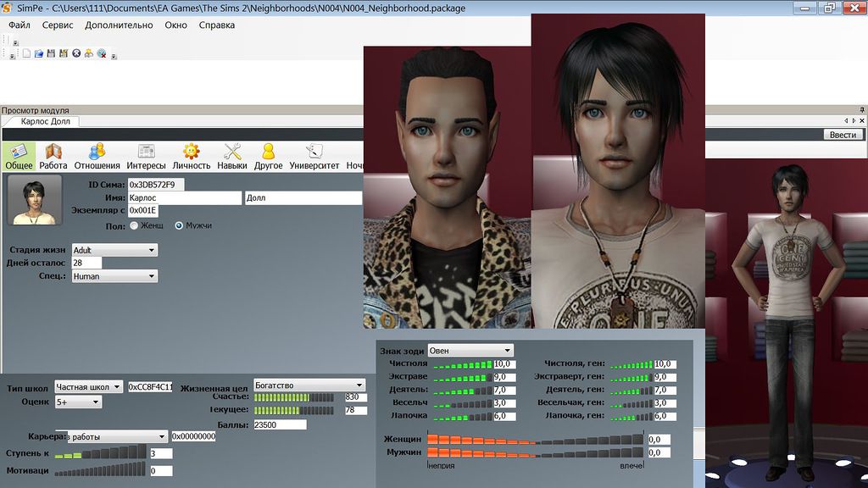Click the surname field containing Долл

[303, 197]
